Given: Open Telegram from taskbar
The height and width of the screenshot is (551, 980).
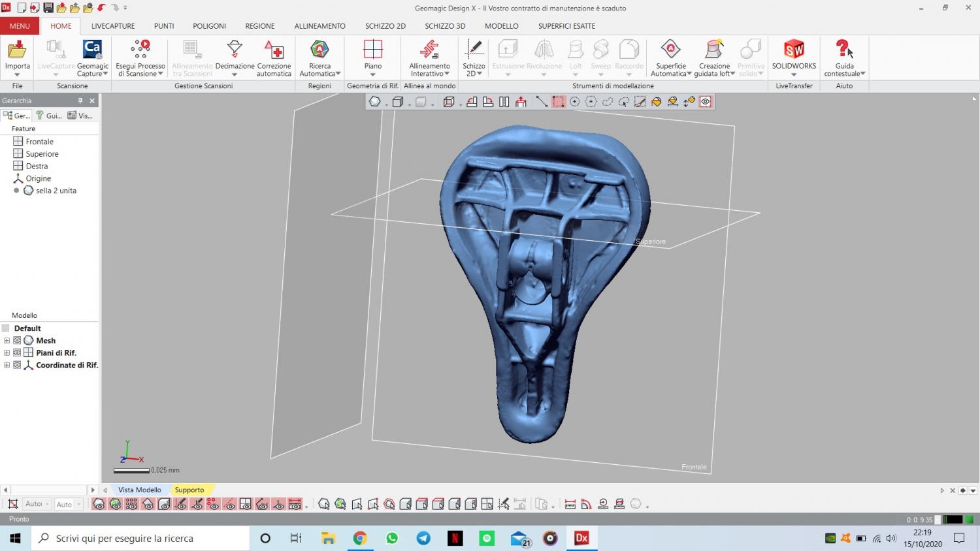Looking at the screenshot, I should [423, 539].
